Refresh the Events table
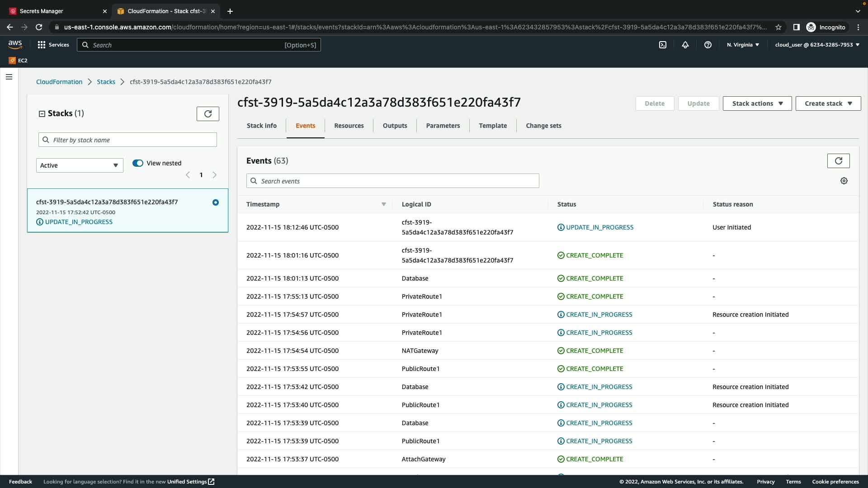868x488 pixels. coord(838,161)
